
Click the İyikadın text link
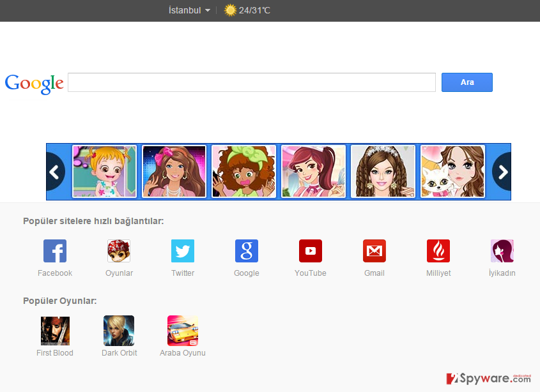click(x=502, y=273)
